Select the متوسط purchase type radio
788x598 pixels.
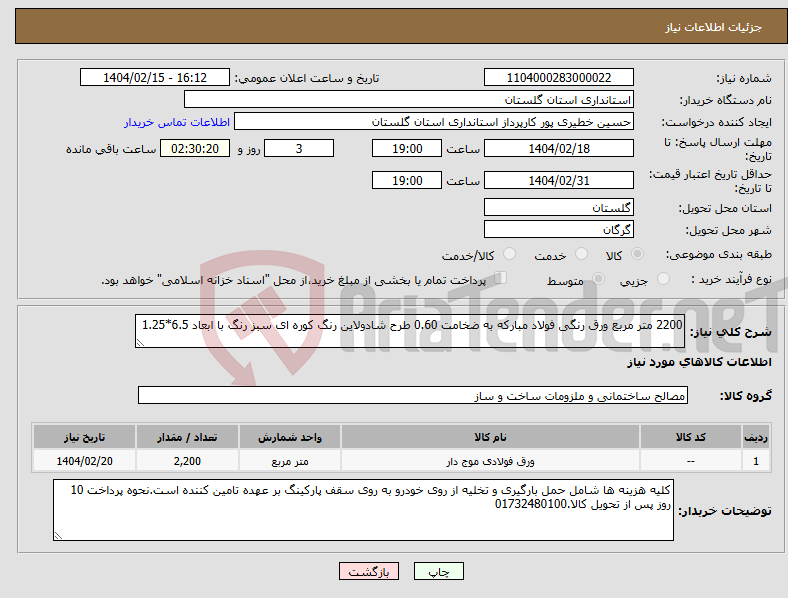coord(598,279)
